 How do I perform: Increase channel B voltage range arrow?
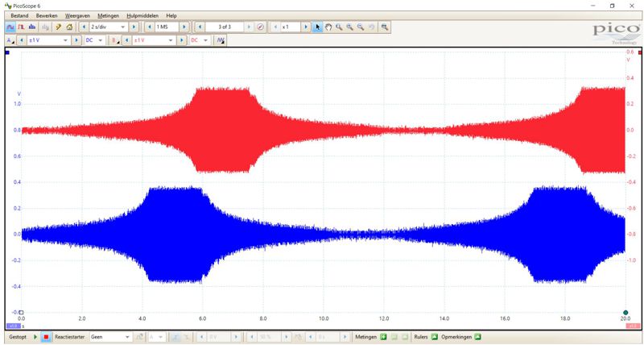[x=182, y=40]
